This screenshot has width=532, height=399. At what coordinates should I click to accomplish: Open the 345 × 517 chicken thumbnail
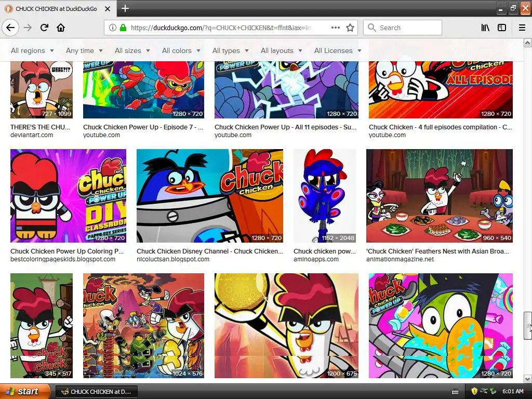point(42,326)
